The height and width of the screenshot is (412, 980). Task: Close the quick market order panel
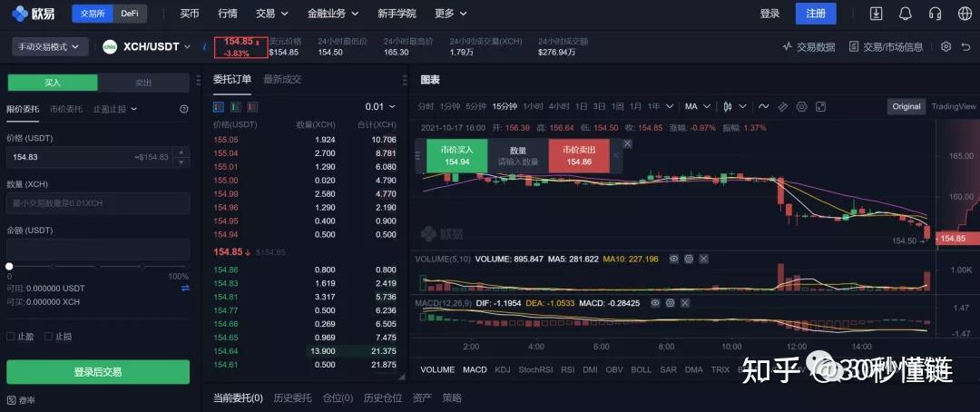point(628,143)
